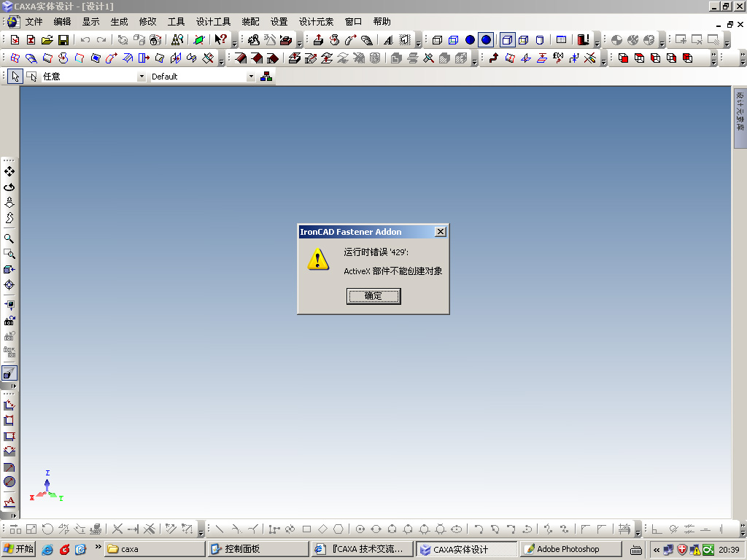Switch to 控制面板 taskbar button

(259, 549)
